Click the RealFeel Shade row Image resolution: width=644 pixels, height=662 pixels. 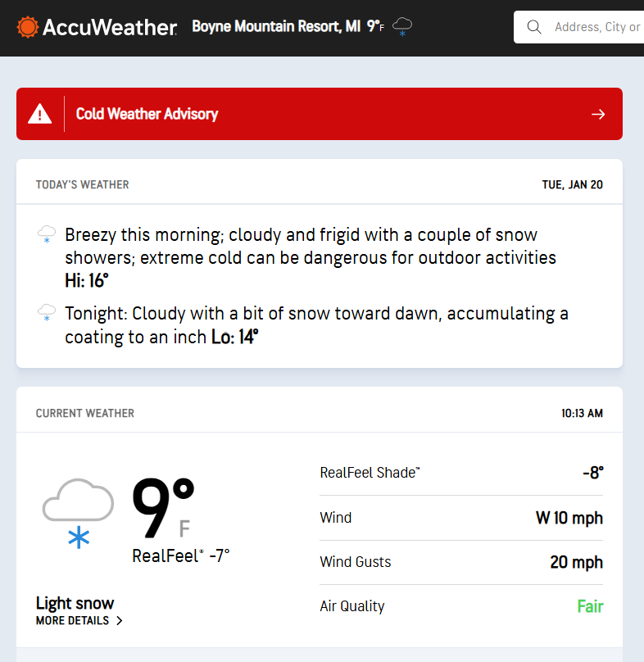tap(460, 473)
